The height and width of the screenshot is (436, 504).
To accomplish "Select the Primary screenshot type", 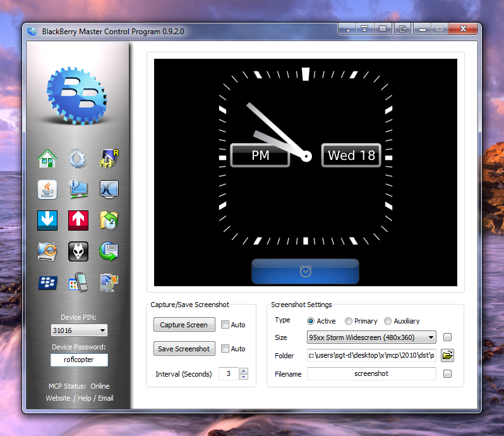I will [348, 321].
